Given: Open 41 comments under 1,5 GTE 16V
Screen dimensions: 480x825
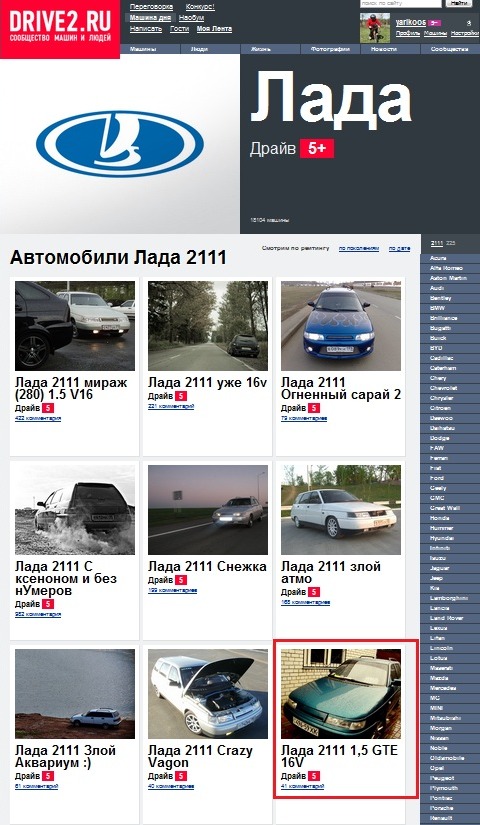Looking at the screenshot, I should coord(302,786).
